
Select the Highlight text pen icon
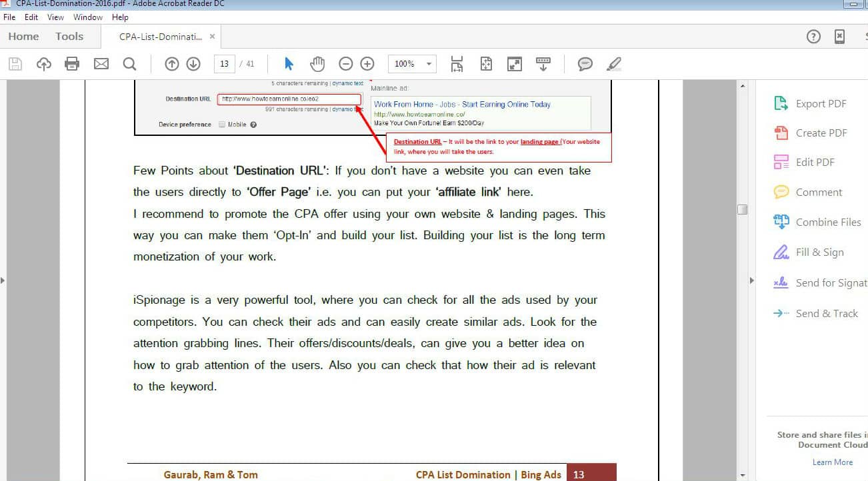(614, 64)
